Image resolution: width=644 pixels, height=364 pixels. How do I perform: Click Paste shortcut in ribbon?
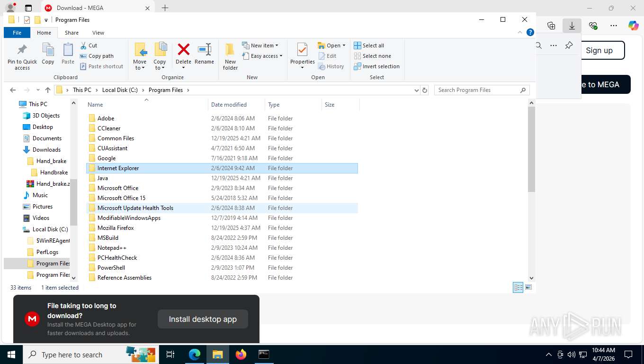[101, 66]
